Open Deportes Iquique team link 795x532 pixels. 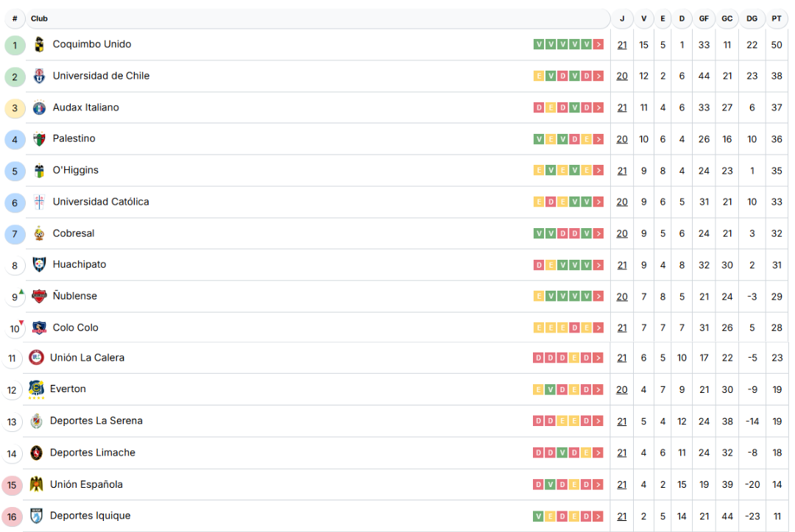point(91,515)
